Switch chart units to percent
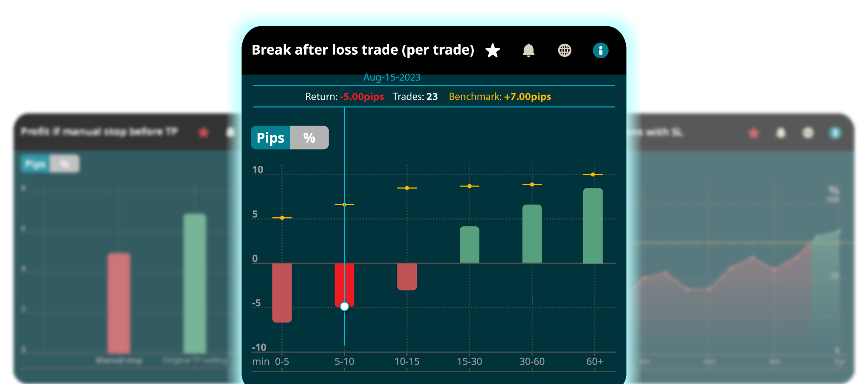Viewport: 868px width, 384px height. coord(309,138)
